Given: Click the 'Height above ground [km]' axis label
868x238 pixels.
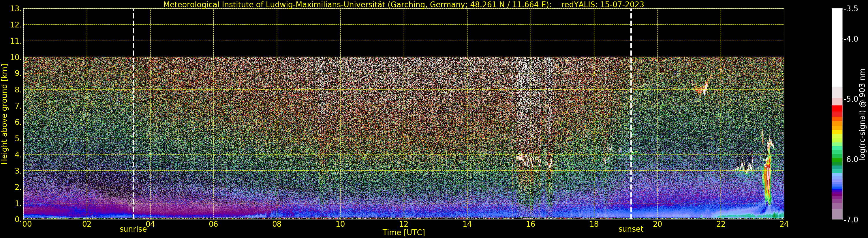Looking at the screenshot, I should point(4,114).
